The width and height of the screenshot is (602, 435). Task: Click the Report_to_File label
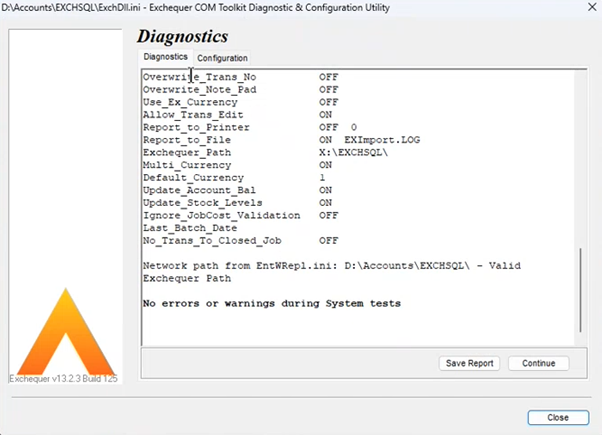(187, 140)
